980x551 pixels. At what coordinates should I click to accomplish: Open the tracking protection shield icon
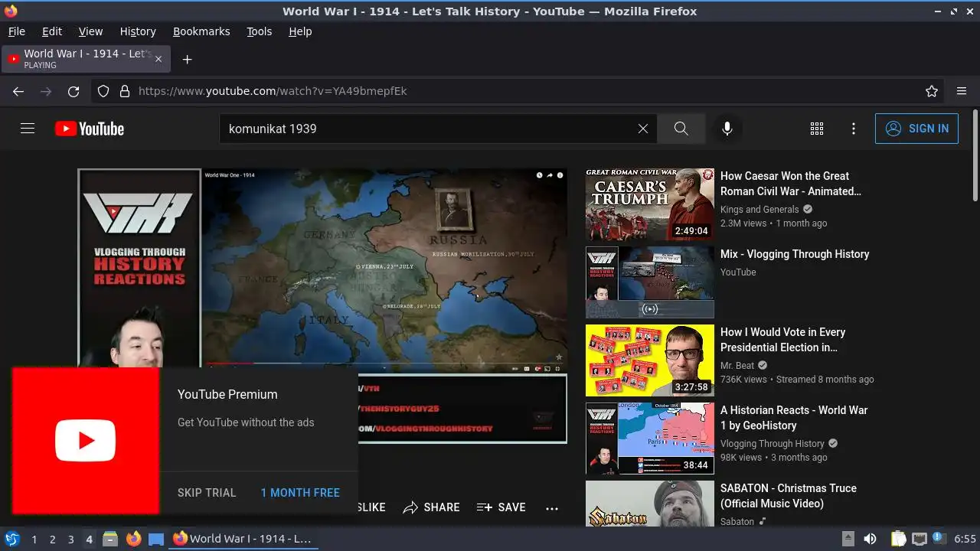pos(104,91)
